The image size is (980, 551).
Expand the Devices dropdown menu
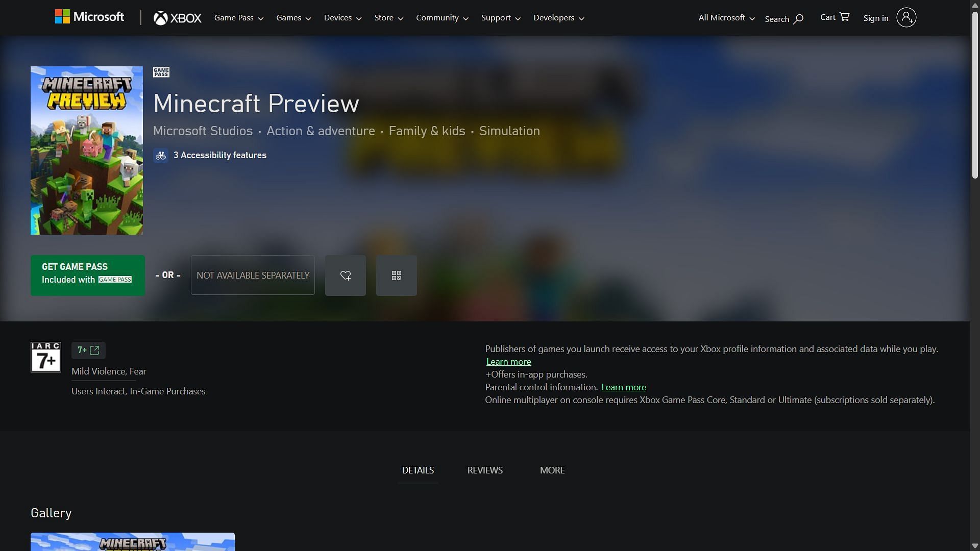342,18
